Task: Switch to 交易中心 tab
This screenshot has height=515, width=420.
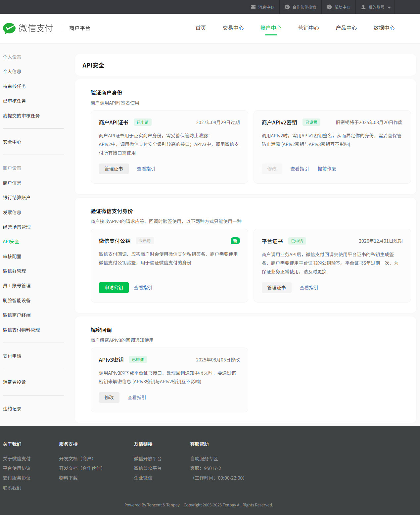Action: (233, 28)
